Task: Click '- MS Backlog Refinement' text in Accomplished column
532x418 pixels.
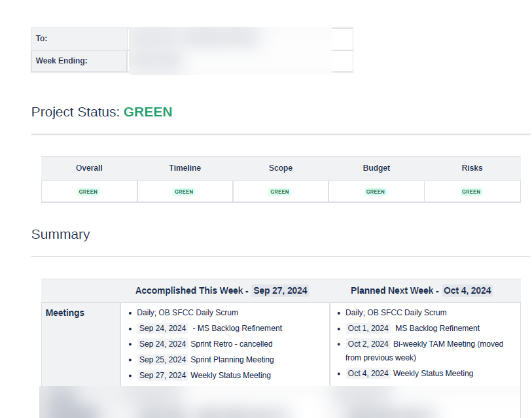Action: (238, 328)
